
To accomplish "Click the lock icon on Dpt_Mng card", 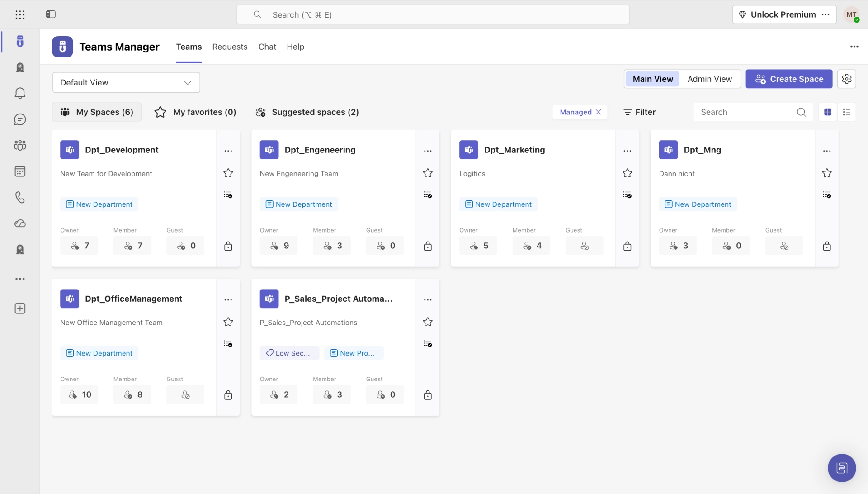I will click(x=827, y=246).
